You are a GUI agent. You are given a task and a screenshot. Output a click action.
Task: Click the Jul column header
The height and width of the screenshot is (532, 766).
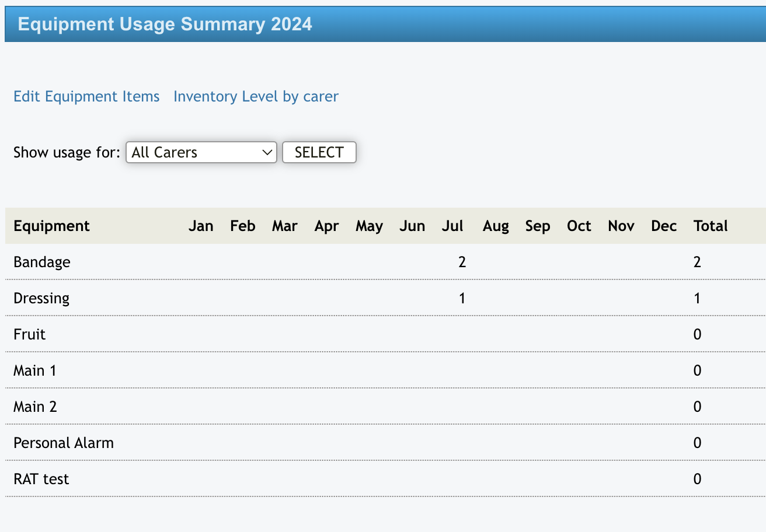coord(452,226)
